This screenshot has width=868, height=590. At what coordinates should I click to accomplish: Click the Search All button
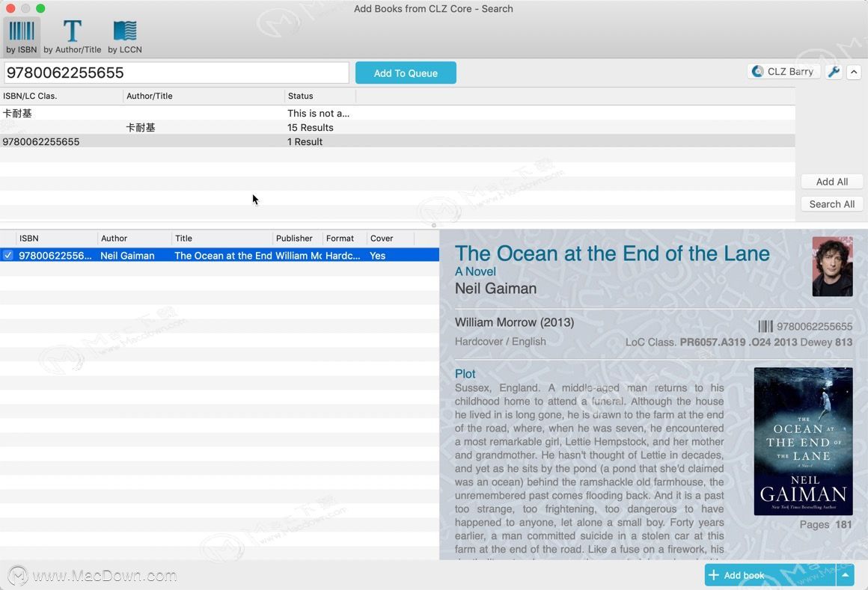click(831, 204)
